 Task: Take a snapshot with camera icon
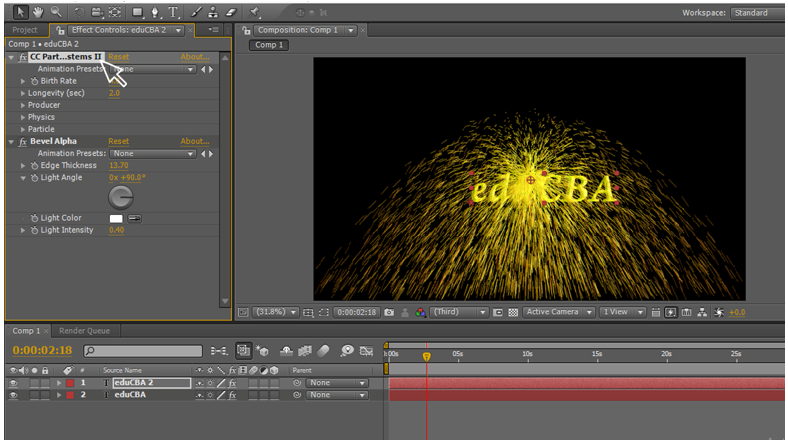pos(389,312)
